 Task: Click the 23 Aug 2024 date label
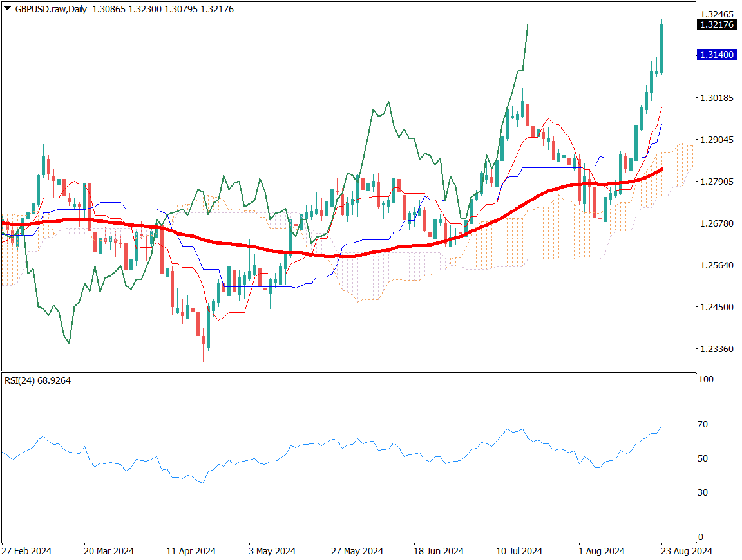point(687,551)
